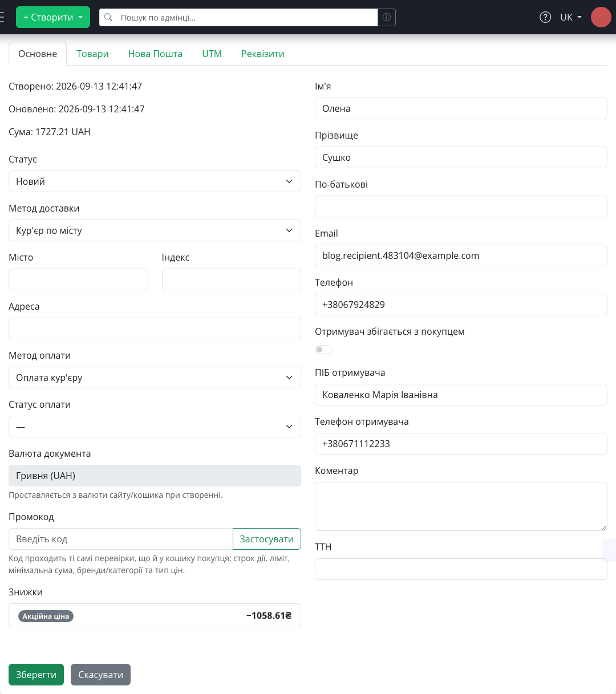Open the Метод доставки dropdown
616x694 pixels.
[x=155, y=230]
